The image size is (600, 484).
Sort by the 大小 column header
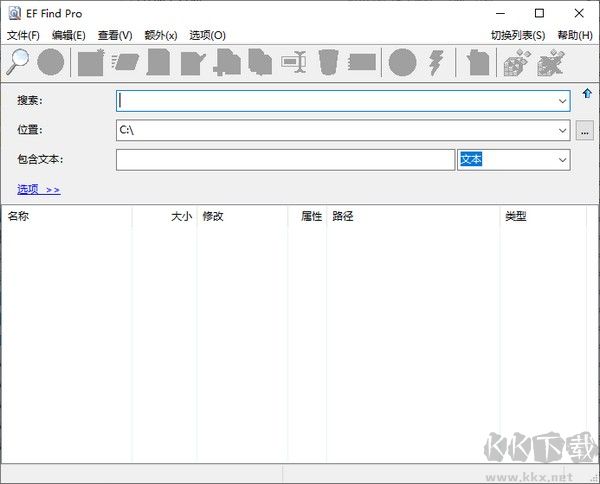pos(165,216)
